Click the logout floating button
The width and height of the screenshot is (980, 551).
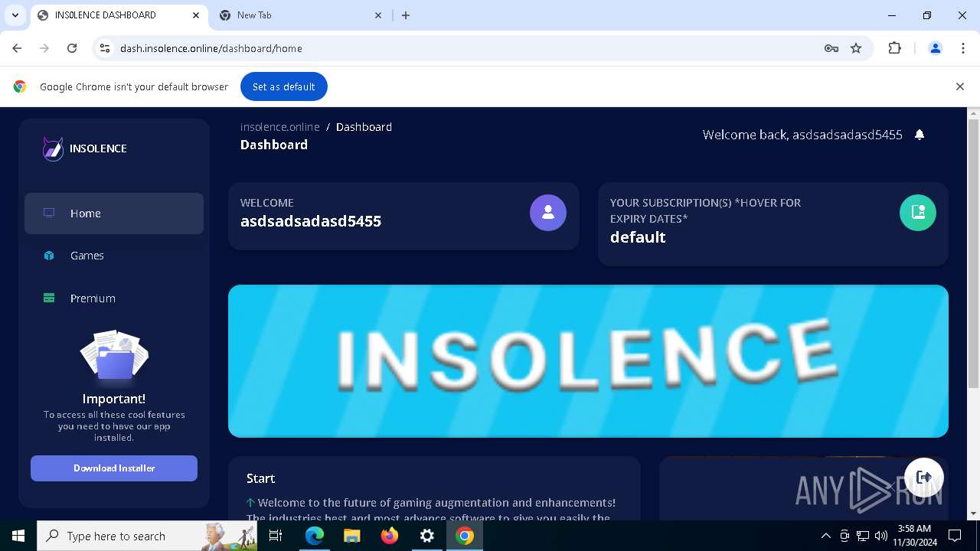[x=924, y=478]
